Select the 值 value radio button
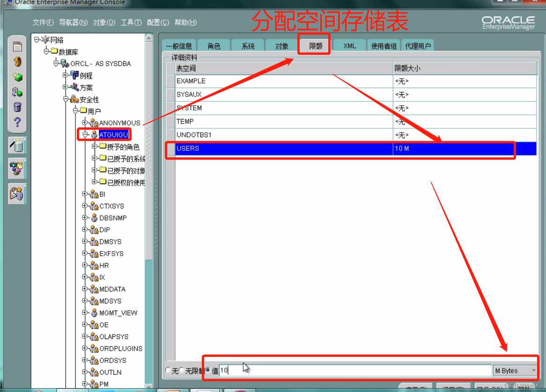This screenshot has width=546, height=392. click(208, 370)
